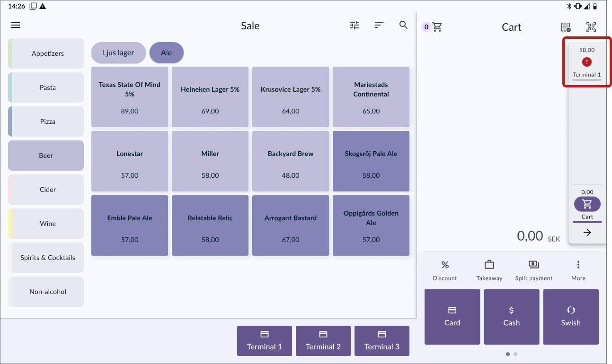The image size is (612, 364).
Task: Open the More options menu
Action: (x=578, y=270)
